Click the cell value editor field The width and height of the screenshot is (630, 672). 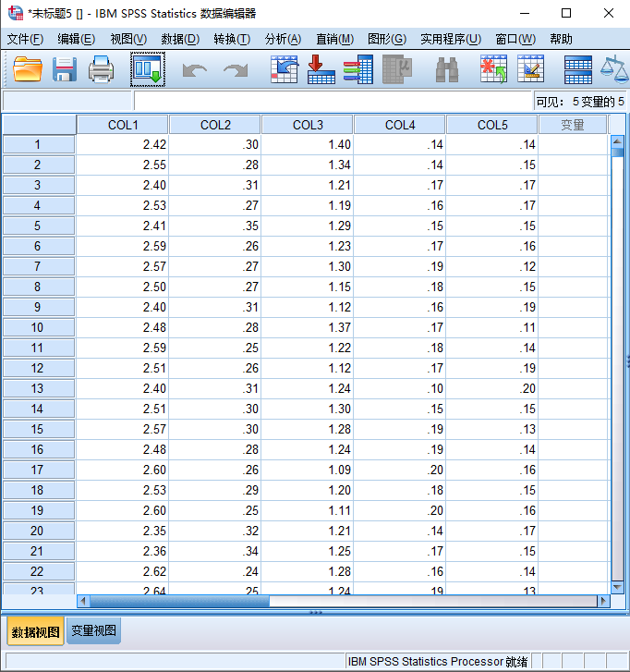point(333,101)
